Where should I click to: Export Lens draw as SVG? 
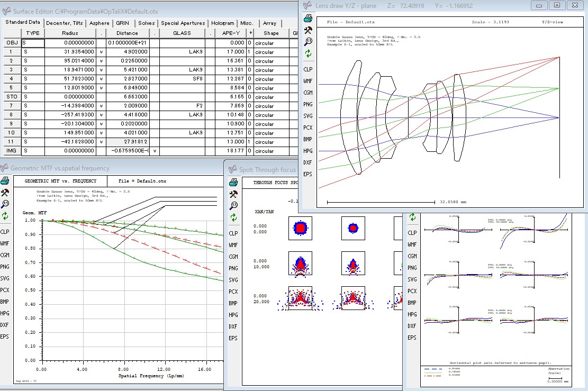(x=307, y=116)
